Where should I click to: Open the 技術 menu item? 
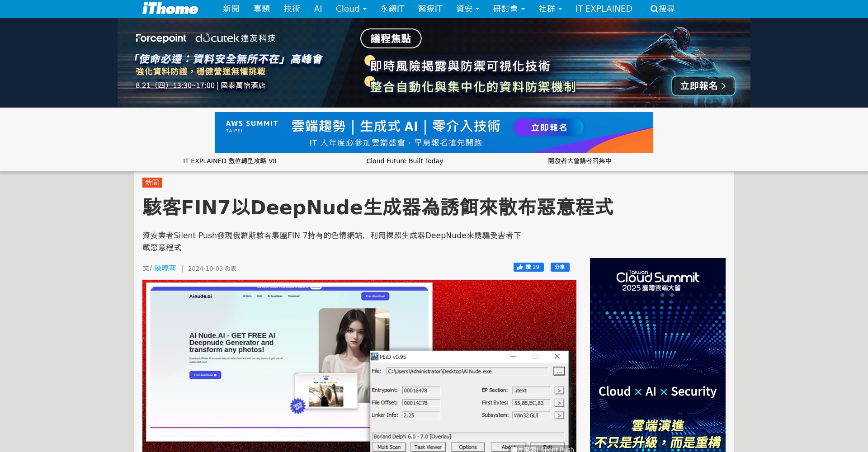pyautogui.click(x=292, y=9)
